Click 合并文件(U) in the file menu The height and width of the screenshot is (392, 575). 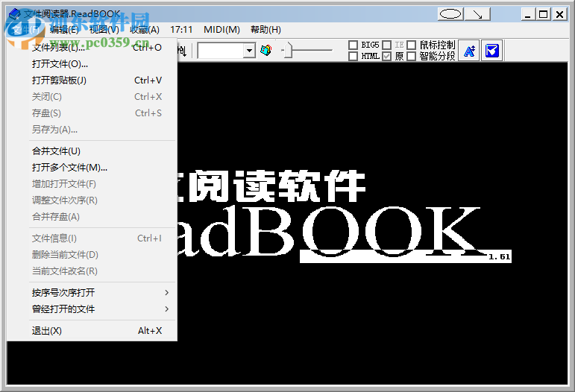(92, 151)
